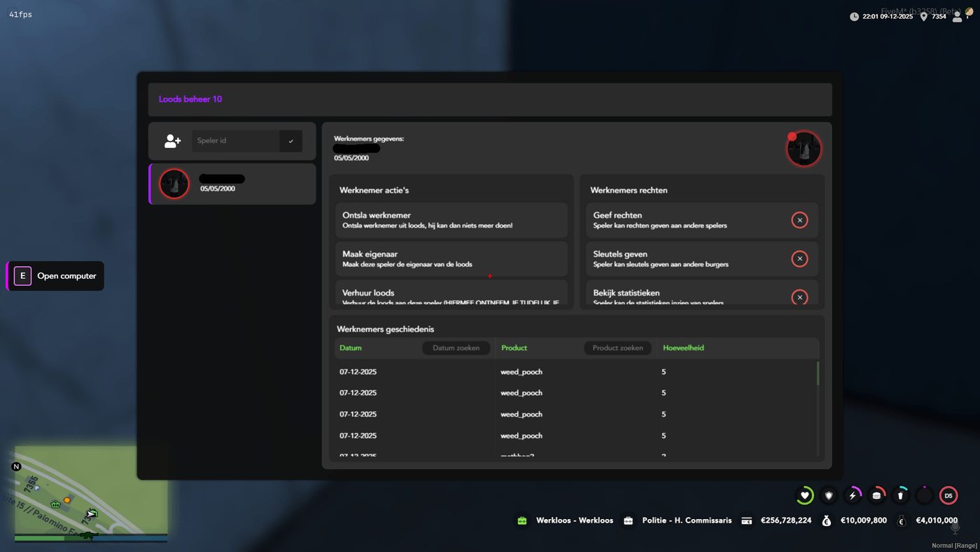Click the lightning bolt stamina icon

coord(853,495)
